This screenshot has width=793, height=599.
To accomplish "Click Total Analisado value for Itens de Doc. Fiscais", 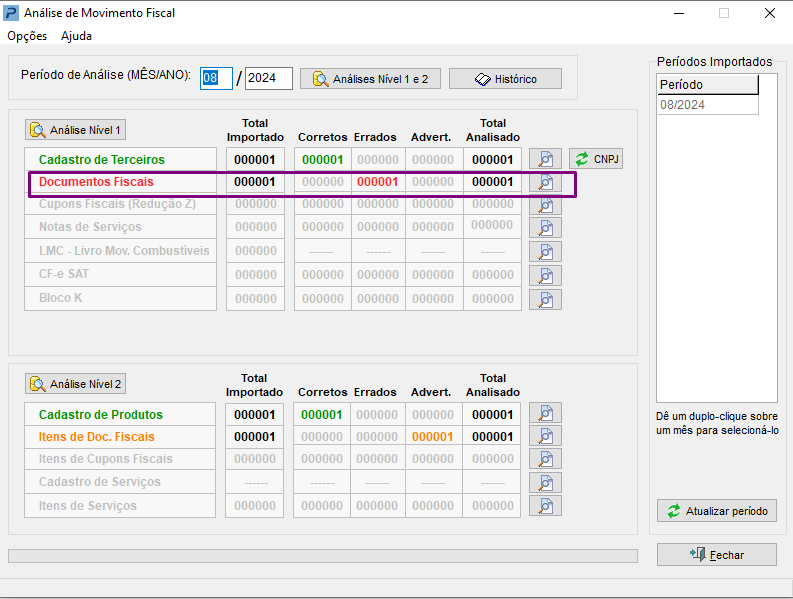I will [x=493, y=437].
